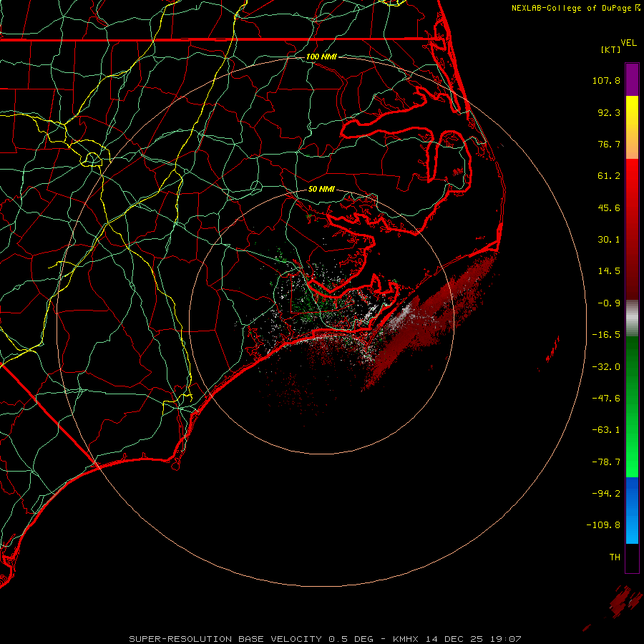Click the 61.2 velocity scale value
This screenshot has width=644, height=644.
[x=609, y=176]
